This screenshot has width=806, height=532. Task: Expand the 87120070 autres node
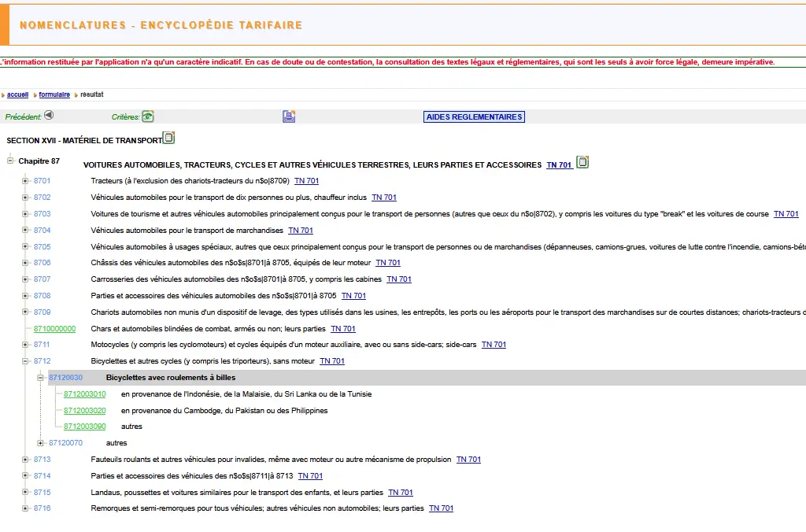tap(41, 443)
